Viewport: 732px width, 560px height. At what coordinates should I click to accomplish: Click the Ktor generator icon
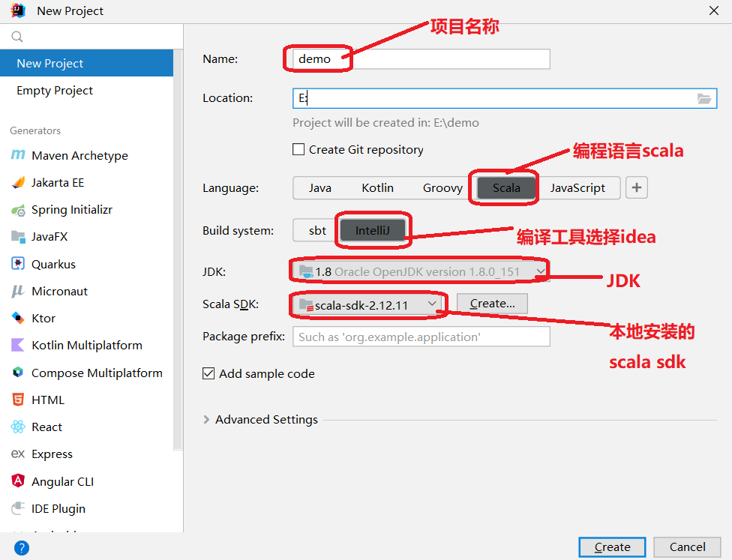click(x=18, y=318)
